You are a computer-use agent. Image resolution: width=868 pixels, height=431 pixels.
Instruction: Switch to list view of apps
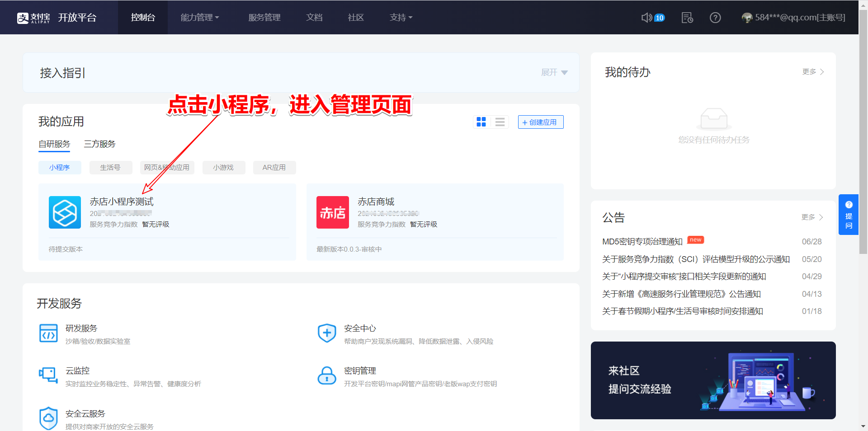(500, 122)
